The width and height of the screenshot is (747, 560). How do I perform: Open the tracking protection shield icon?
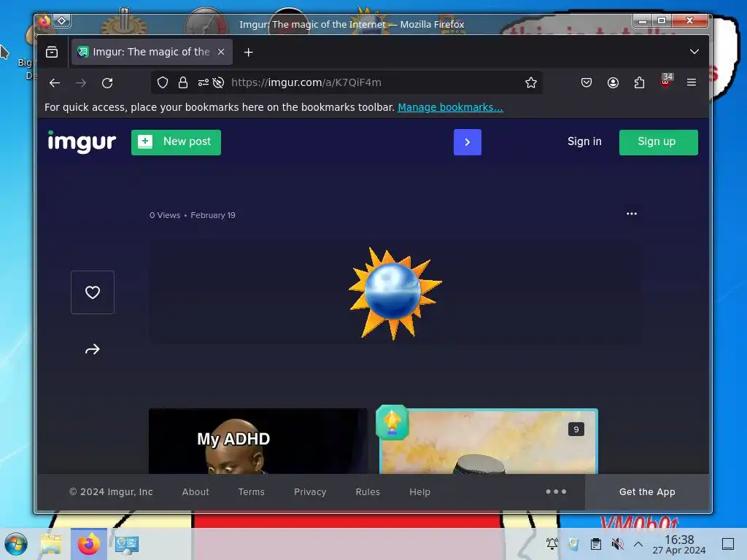(163, 83)
